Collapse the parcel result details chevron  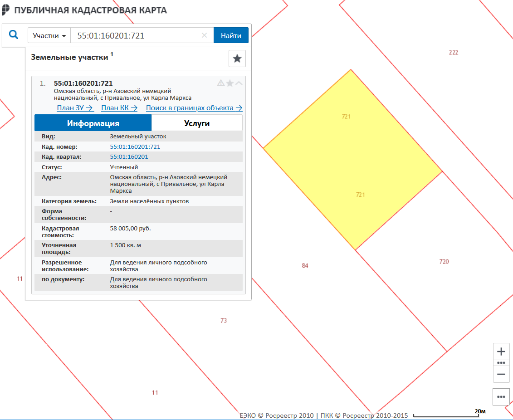point(239,83)
